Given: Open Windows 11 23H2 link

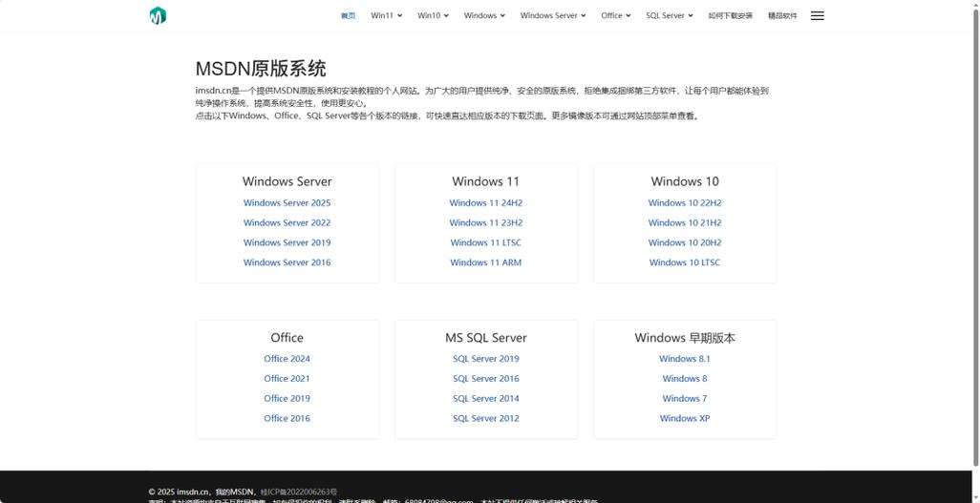Looking at the screenshot, I should point(485,223).
